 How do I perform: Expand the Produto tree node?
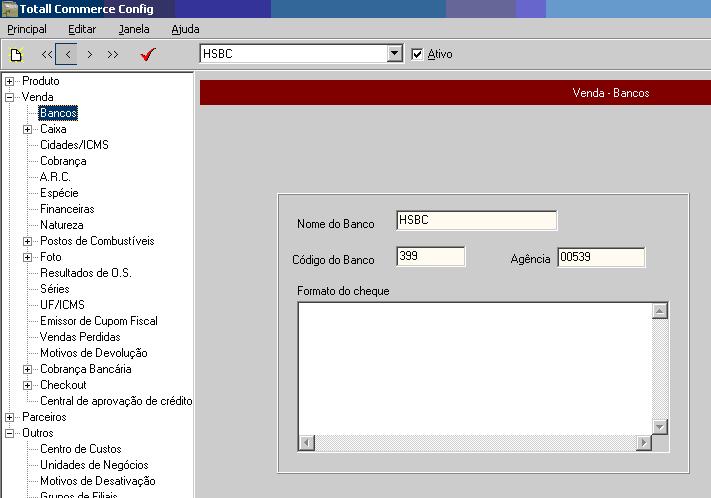[10, 81]
